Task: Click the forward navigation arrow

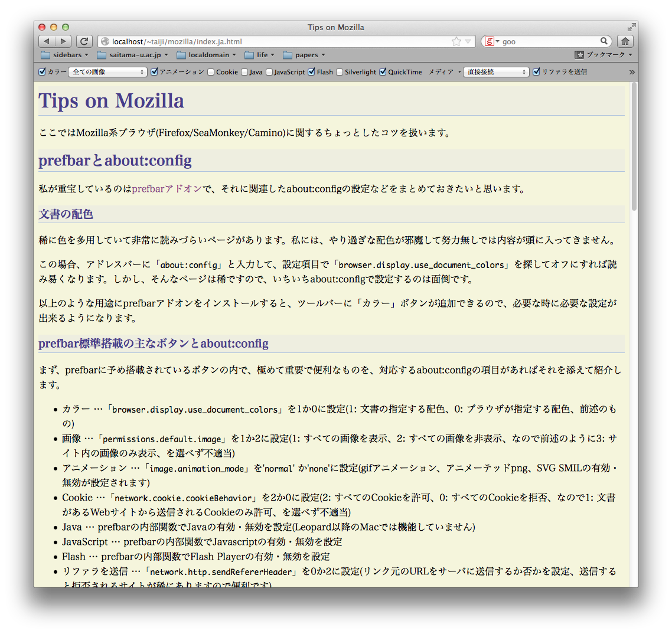Action: 63,41
